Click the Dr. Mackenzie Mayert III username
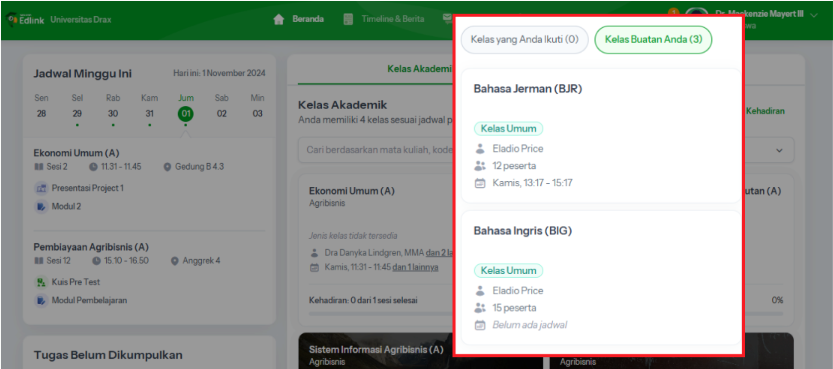Screen dimensions: 833x369 tap(759, 14)
